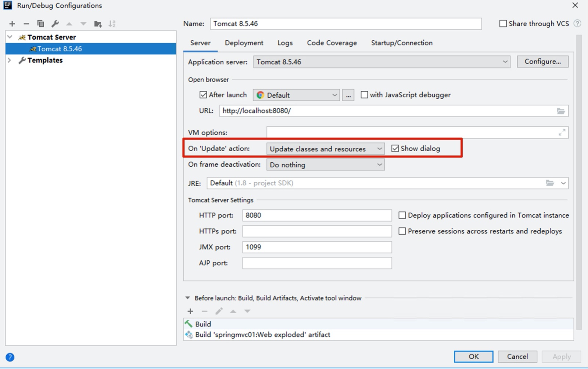Click the JMX port field
Screen dimensions: 588x369
pos(317,247)
